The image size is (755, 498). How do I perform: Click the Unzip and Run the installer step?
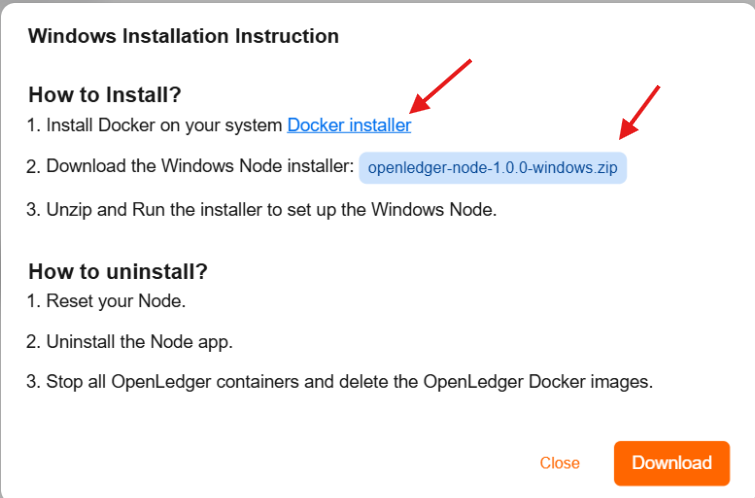tap(270, 210)
